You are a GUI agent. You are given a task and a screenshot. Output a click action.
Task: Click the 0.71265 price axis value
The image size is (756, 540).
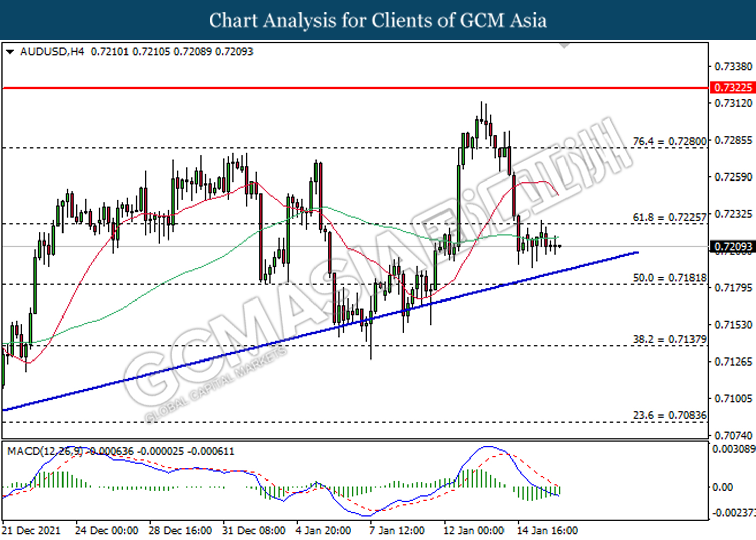(x=733, y=362)
